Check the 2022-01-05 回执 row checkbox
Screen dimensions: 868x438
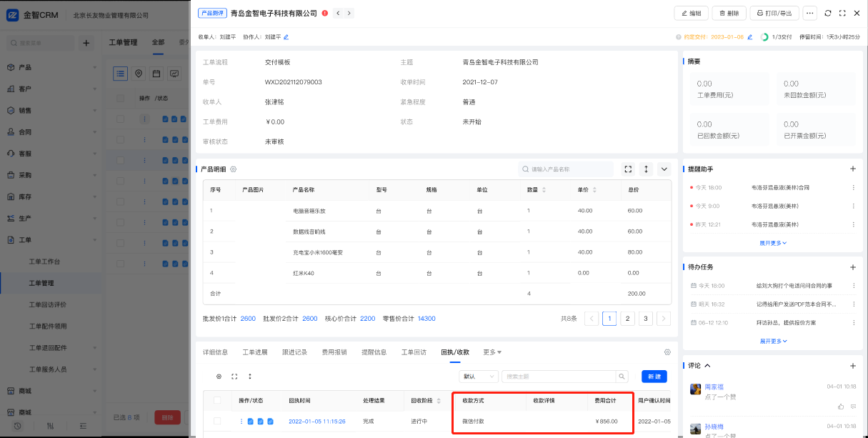pos(217,422)
